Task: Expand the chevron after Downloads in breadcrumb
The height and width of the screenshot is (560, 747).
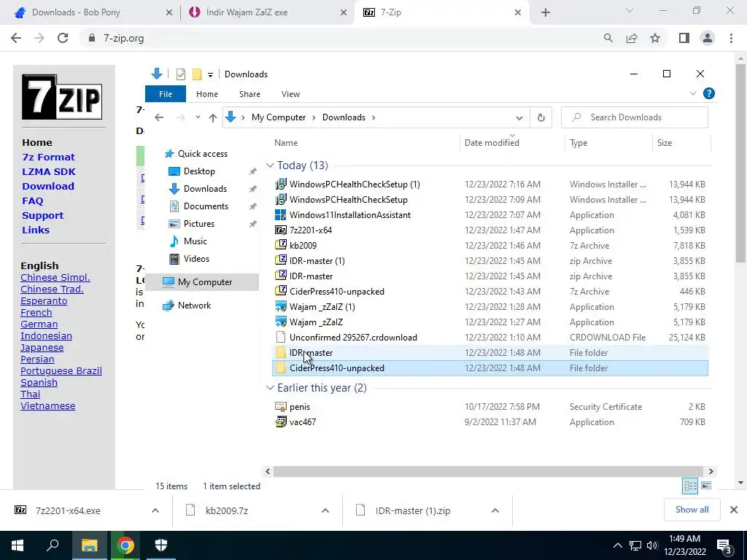Action: click(x=373, y=117)
